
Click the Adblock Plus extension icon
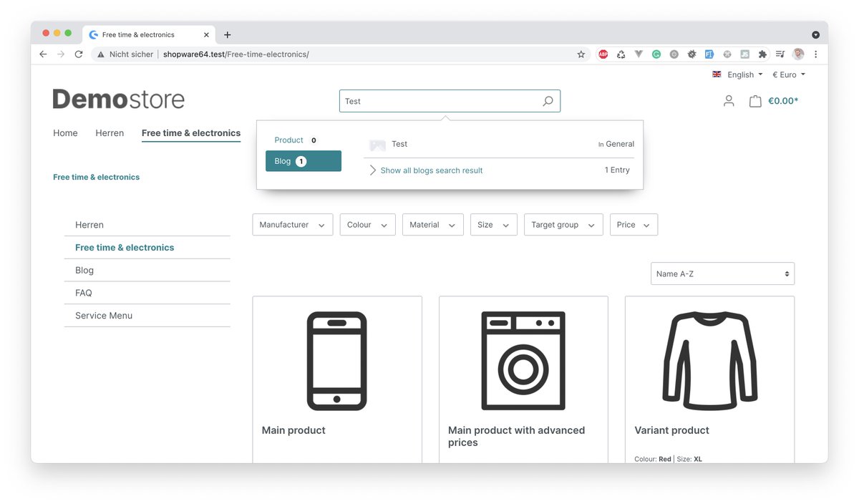602,54
